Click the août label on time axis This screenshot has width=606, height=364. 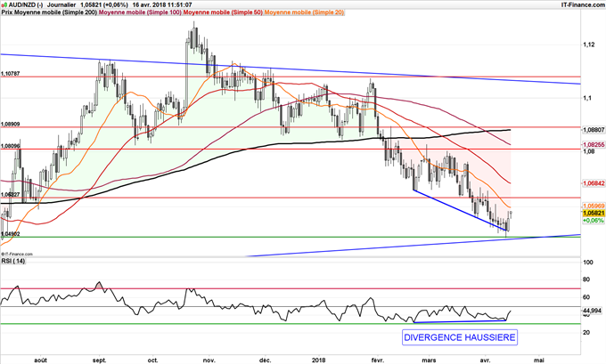pyautogui.click(x=41, y=360)
